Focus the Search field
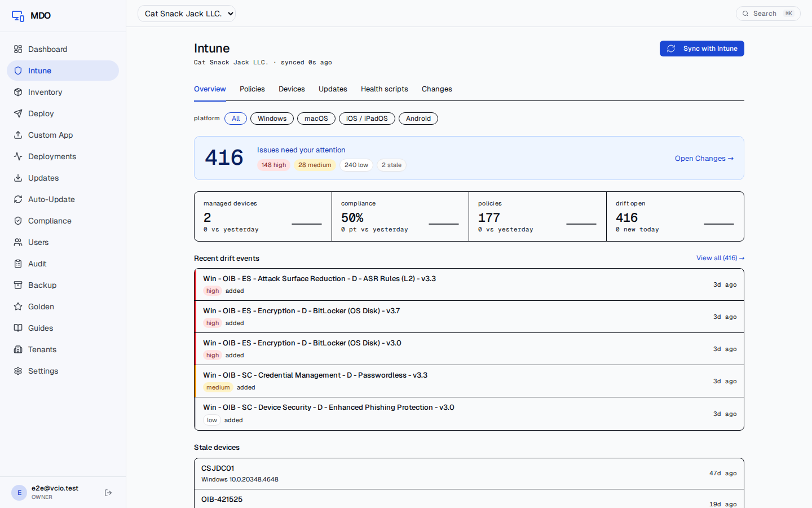Screen dimensions: 812x508 click(x=768, y=14)
